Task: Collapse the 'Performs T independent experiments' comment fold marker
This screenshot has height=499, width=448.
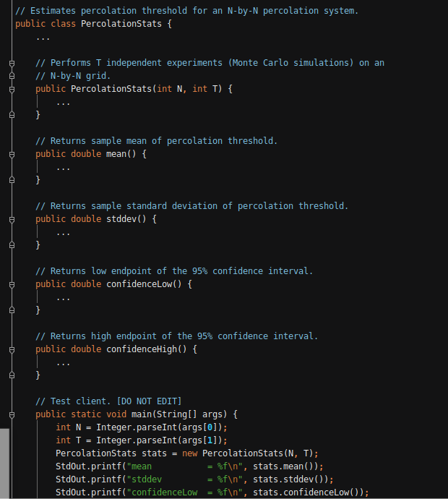Action: click(x=12, y=64)
